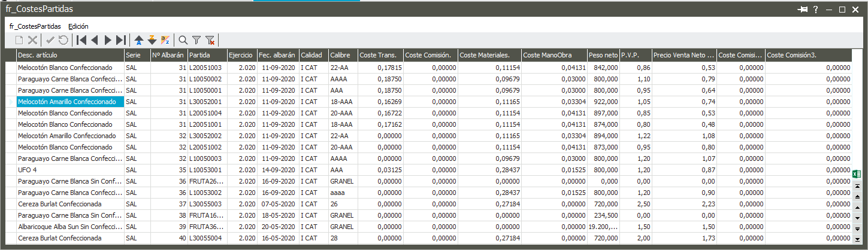This screenshot has width=868, height=250.
Task: Open help with the question mark
Action: click(x=816, y=10)
